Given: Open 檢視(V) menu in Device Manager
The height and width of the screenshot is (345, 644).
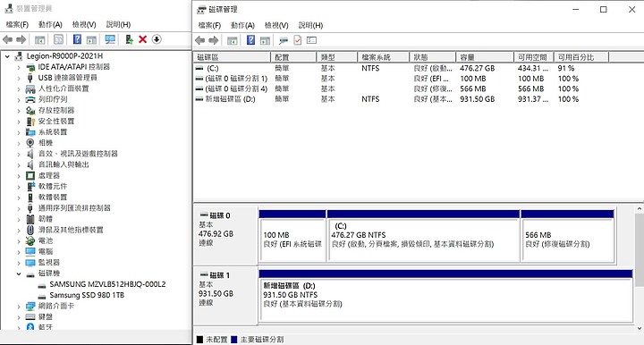Looking at the screenshot, I should (x=84, y=25).
